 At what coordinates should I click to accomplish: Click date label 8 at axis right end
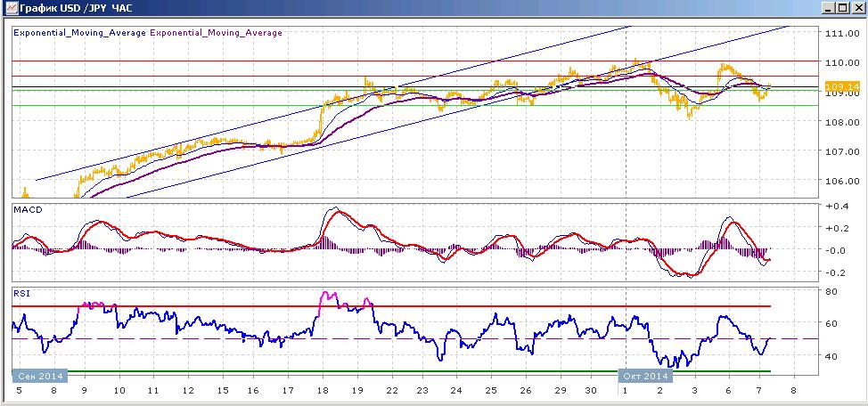click(x=793, y=391)
